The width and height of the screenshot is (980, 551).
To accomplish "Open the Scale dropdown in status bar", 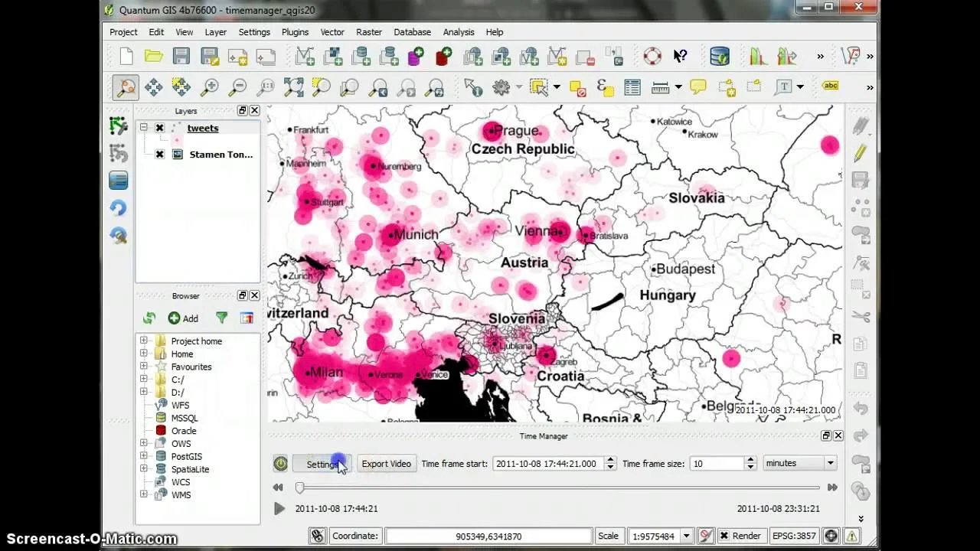I will pos(686,536).
